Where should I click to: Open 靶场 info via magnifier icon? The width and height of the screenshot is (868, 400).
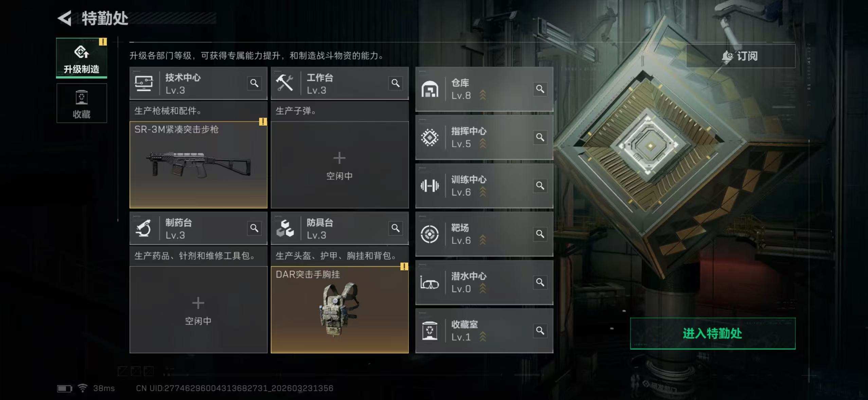540,234
